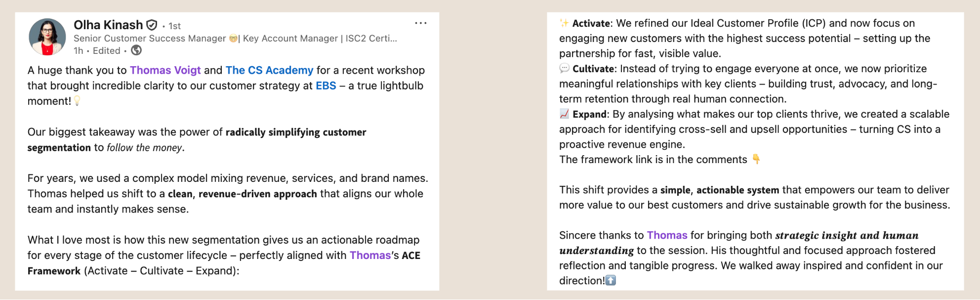Click the '1st' connection degree label
980x300 pixels.
174,26
